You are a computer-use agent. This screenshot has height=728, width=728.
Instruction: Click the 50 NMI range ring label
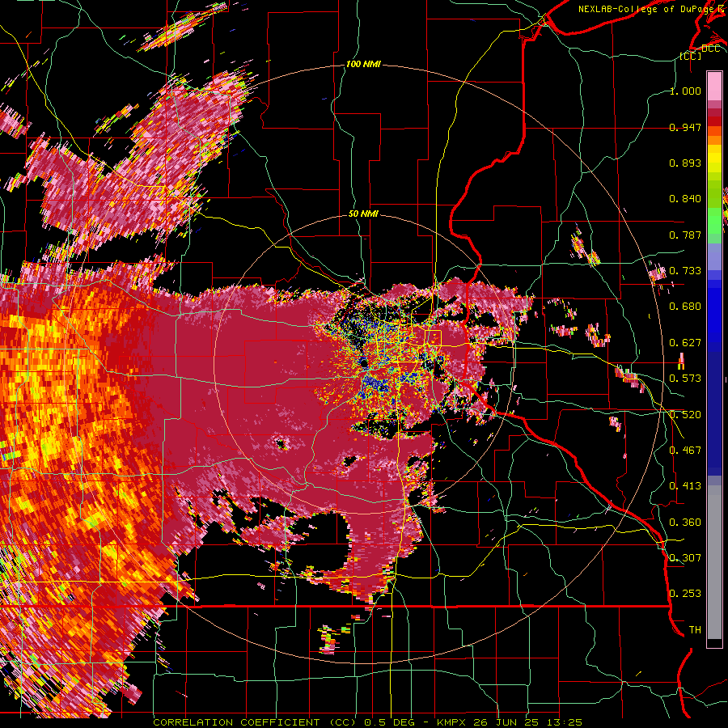click(x=363, y=214)
